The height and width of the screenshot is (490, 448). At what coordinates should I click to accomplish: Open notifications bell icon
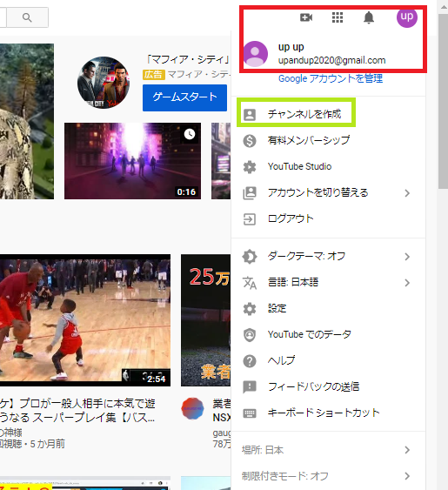[369, 17]
